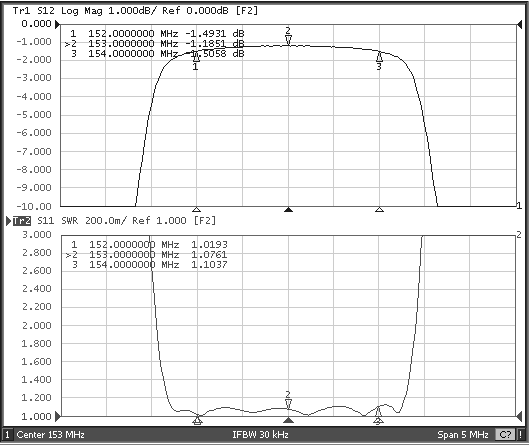
Task: Click marker 2 triangle on SWR trace
Action: pyautogui.click(x=288, y=404)
